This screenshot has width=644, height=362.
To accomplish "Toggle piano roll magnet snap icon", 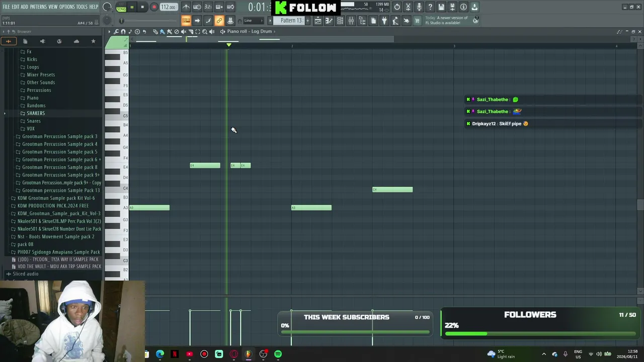I will tap(123, 32).
